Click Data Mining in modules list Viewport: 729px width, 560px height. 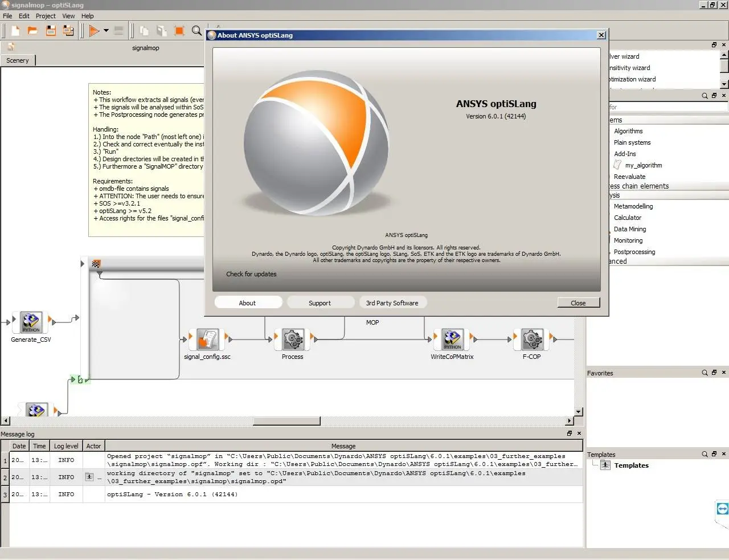coord(630,229)
